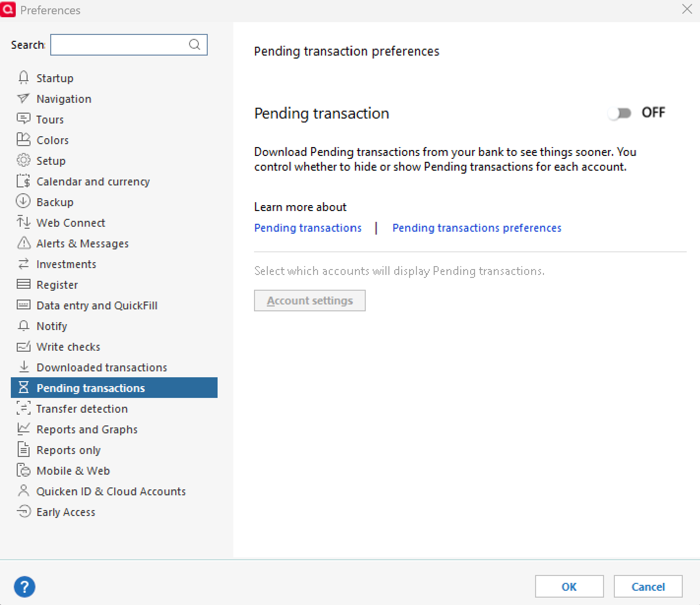Select Mobile & Web label
The width and height of the screenshot is (700, 605).
(73, 471)
